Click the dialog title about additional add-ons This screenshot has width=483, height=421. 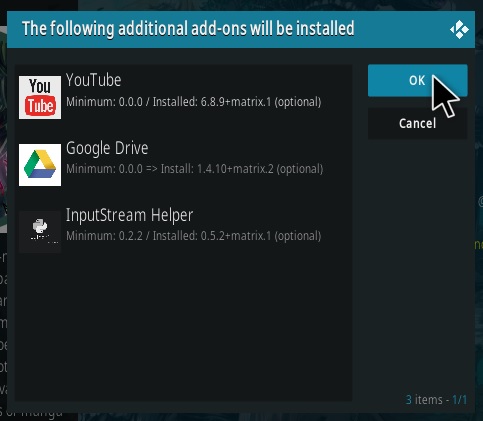point(188,28)
